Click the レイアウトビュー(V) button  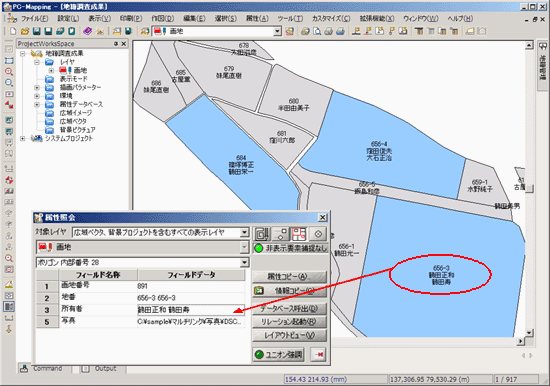[289, 335]
